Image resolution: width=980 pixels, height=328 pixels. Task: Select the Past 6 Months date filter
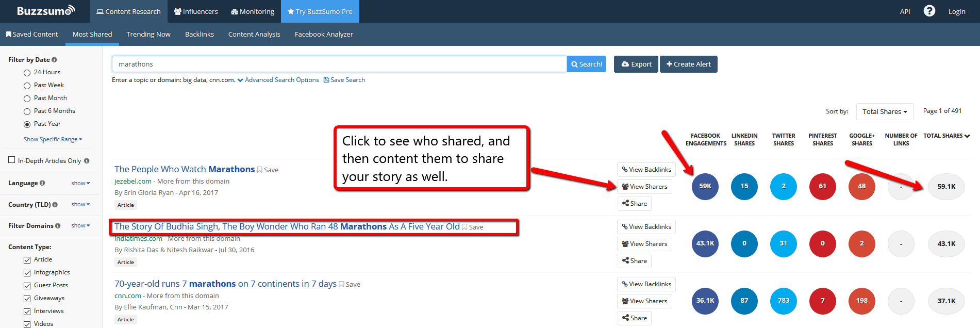click(x=27, y=111)
